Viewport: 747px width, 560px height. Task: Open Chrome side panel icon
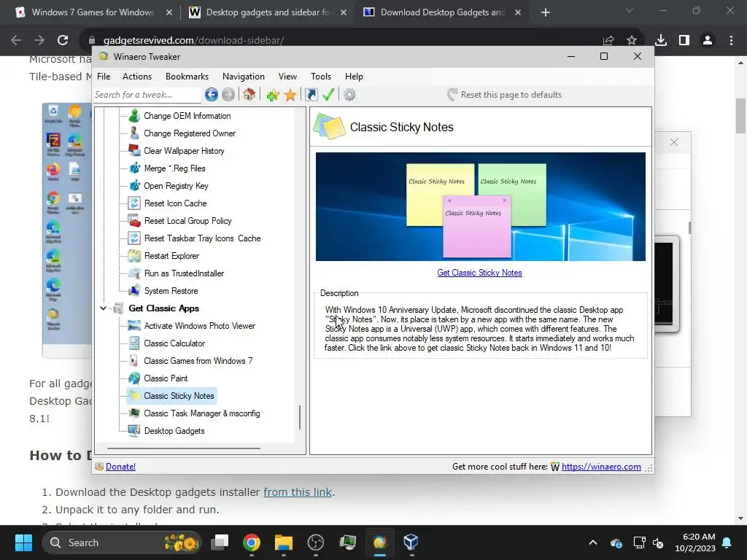click(684, 41)
